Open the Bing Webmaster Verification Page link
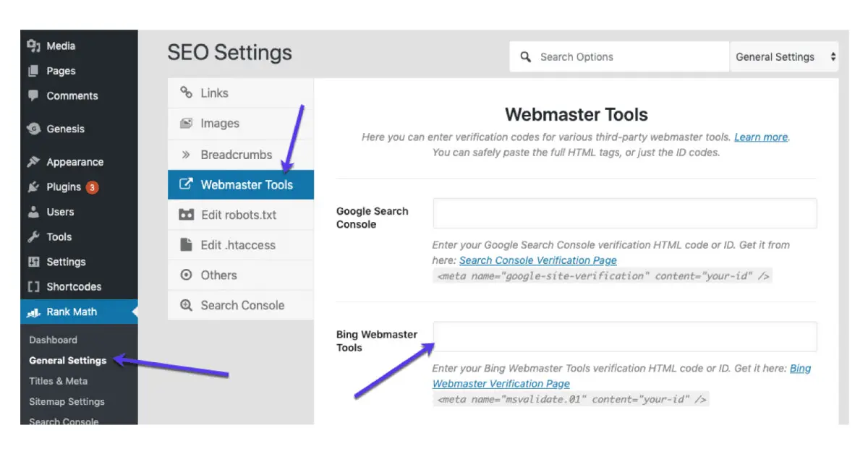868x454 pixels. pyautogui.click(x=501, y=384)
